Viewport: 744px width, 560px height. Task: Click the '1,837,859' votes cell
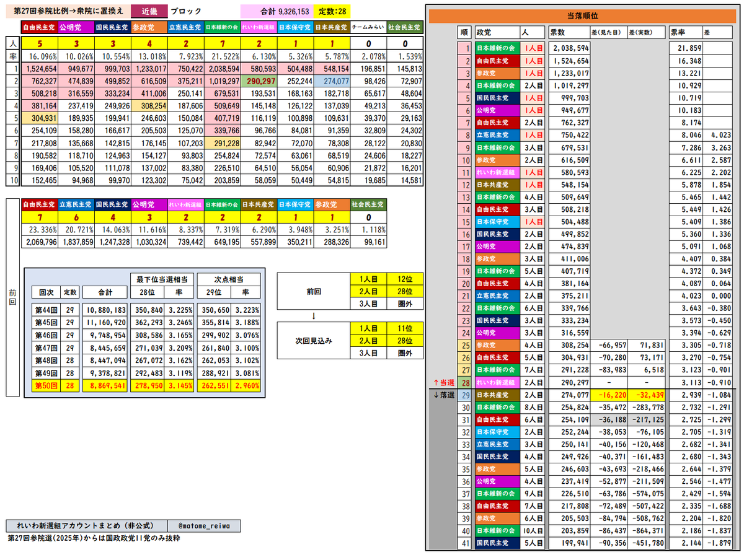click(76, 241)
